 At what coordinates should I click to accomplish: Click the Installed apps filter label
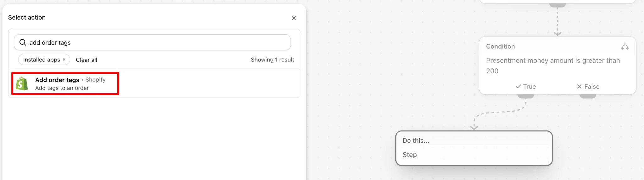click(x=42, y=60)
